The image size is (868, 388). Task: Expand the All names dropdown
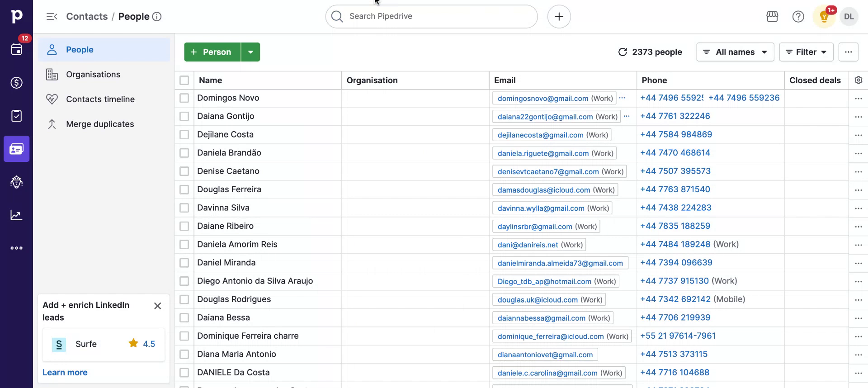click(735, 52)
